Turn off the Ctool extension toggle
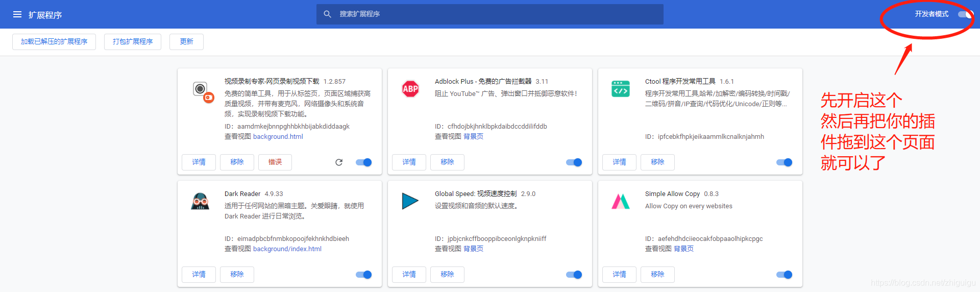 coord(785,162)
